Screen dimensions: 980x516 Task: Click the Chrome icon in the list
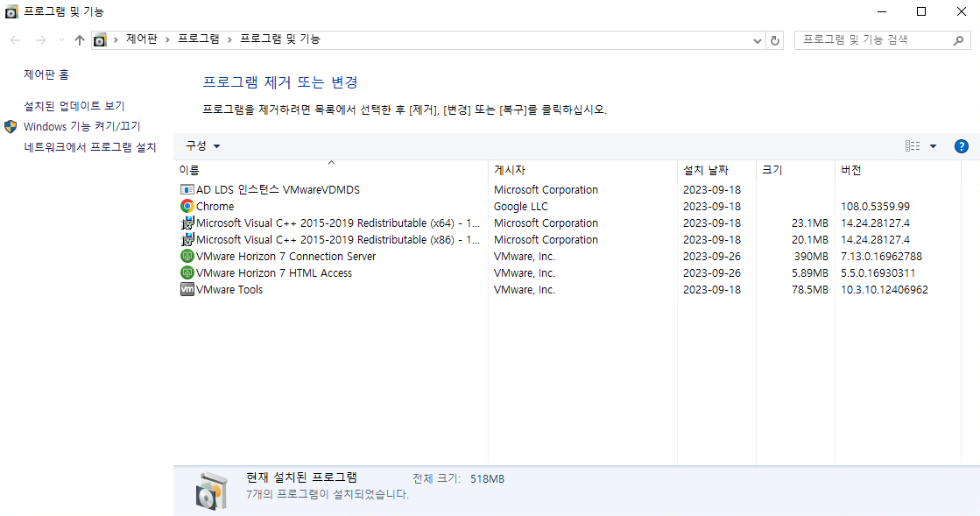(187, 206)
